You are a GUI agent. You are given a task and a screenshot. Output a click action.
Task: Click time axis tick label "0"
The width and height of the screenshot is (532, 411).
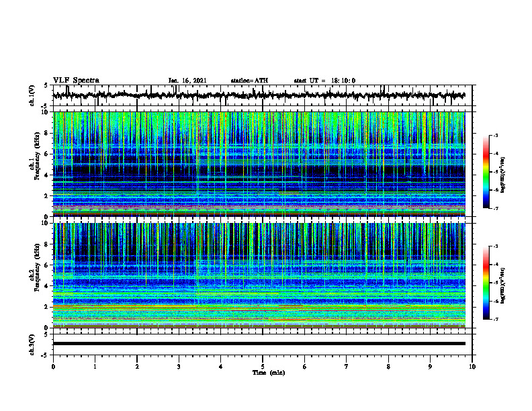tap(53, 367)
